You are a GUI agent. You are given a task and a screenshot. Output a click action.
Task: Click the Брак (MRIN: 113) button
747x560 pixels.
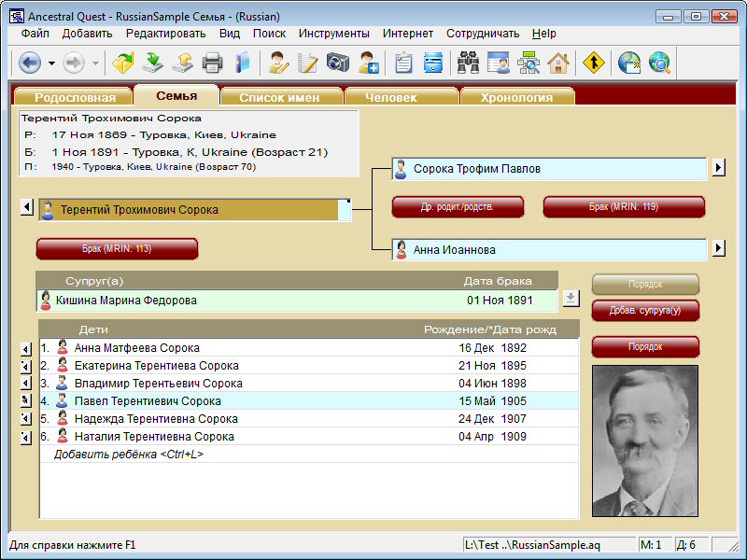pos(117,248)
